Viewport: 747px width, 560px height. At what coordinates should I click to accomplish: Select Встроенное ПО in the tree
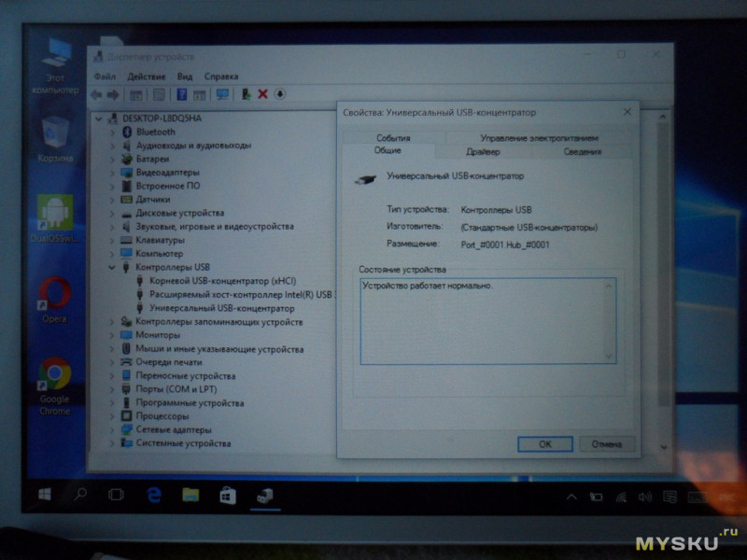(168, 186)
